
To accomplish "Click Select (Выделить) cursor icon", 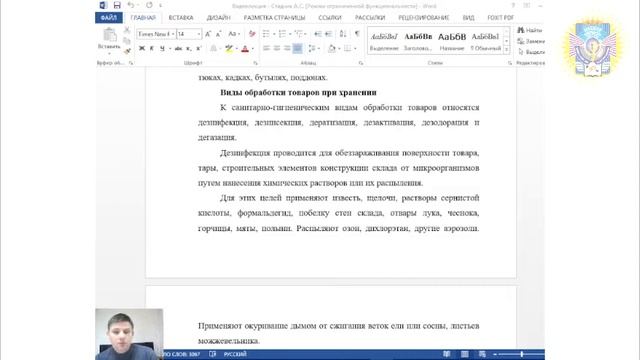I will pyautogui.click(x=521, y=52).
